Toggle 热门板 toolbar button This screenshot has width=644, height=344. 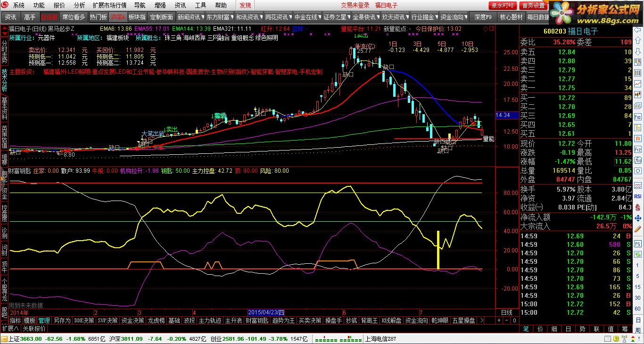99,17
